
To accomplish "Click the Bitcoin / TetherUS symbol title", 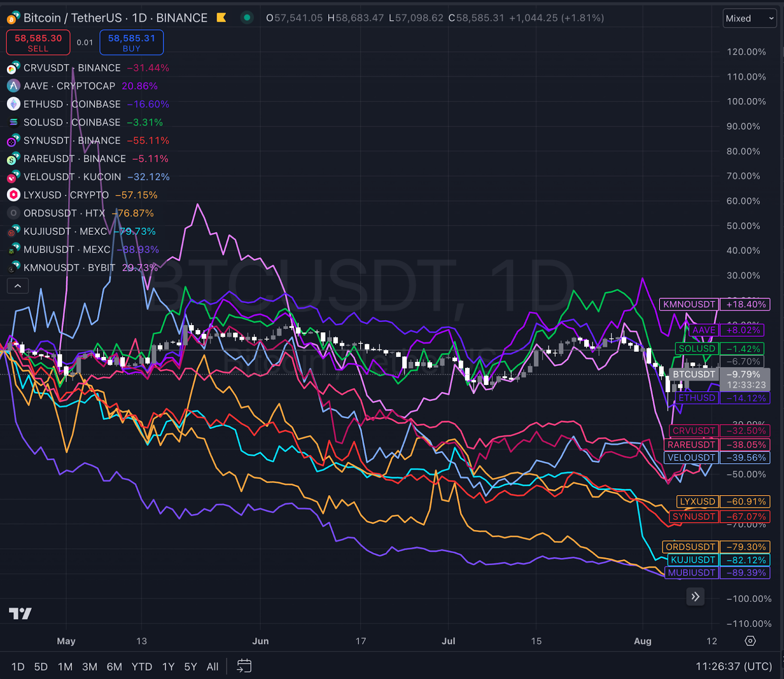I will point(73,18).
